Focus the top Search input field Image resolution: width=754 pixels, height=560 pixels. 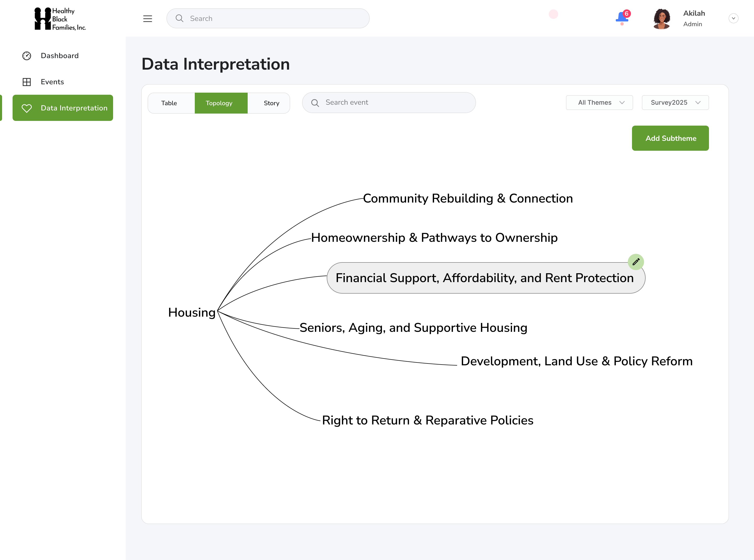pos(268,19)
